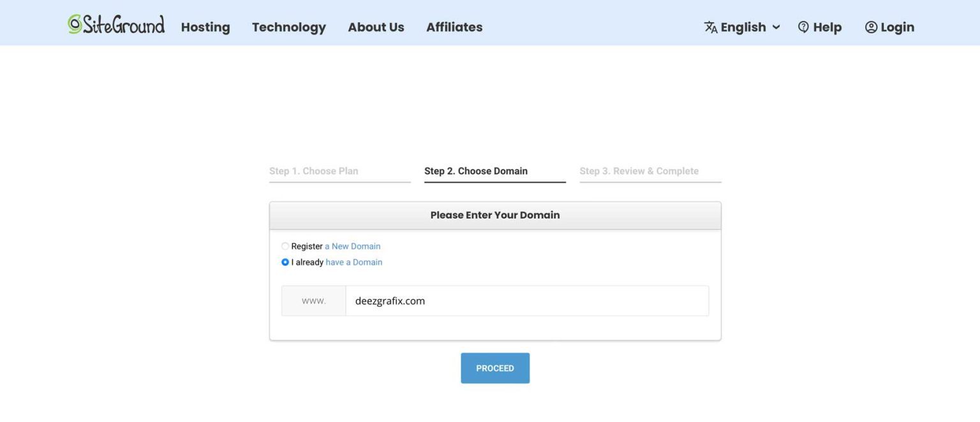This screenshot has width=980, height=422.
Task: Open Step 3. Review & Complete
Action: point(639,170)
